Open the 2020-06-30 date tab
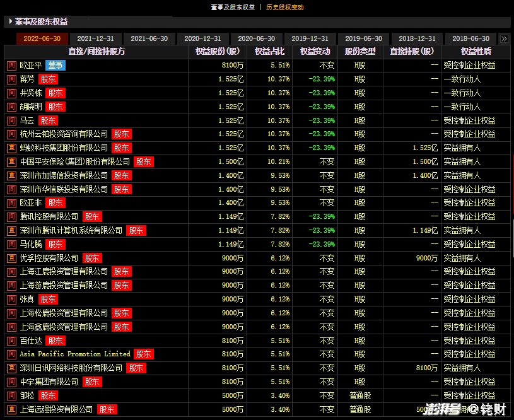The height and width of the screenshot is (420, 514). [256, 38]
